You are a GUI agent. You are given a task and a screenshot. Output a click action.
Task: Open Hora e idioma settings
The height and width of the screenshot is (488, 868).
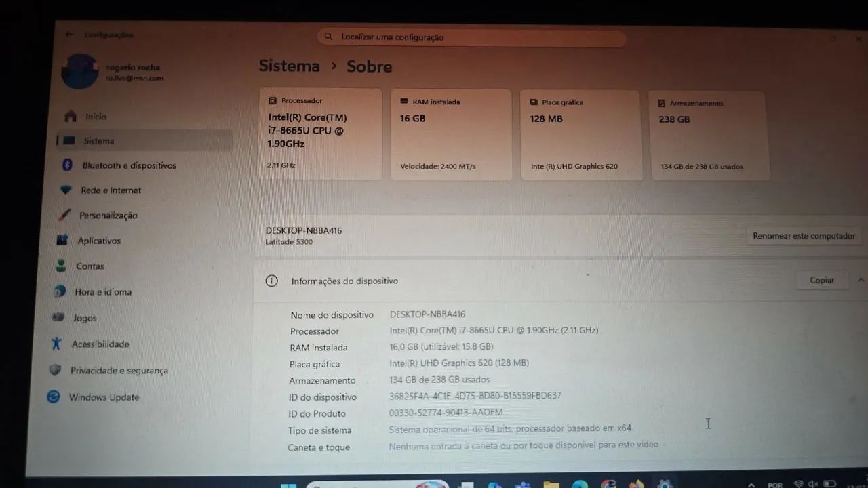(103, 292)
